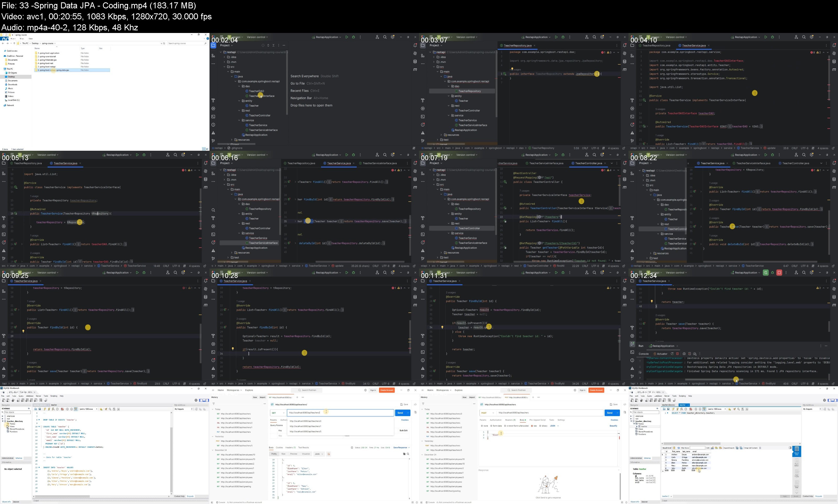The width and height of the screenshot is (838, 504).
Task: Stop the running RestapiApplication via red square
Action: [x=779, y=273]
